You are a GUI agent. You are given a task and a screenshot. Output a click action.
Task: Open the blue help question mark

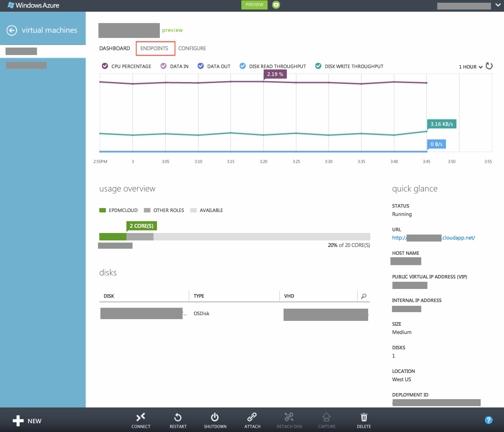pos(489,420)
